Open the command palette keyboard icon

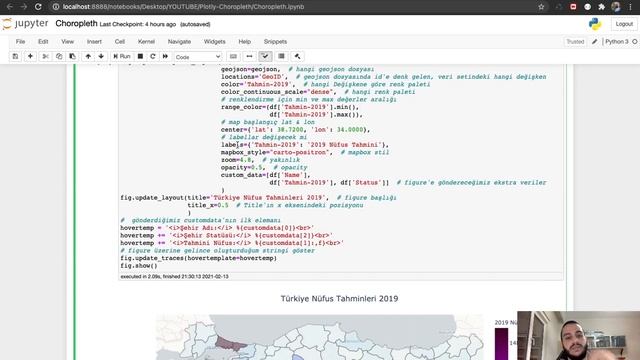click(233, 56)
